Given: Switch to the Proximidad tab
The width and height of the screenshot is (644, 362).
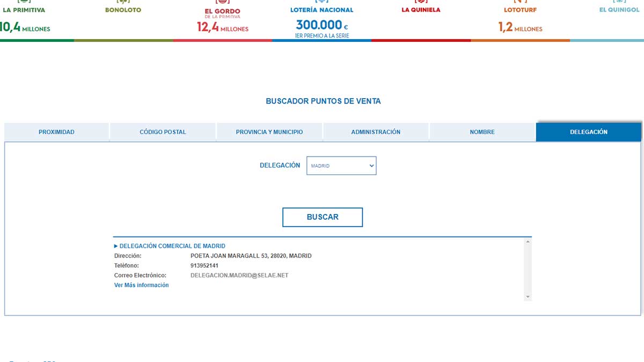Looking at the screenshot, I should click(x=56, y=132).
